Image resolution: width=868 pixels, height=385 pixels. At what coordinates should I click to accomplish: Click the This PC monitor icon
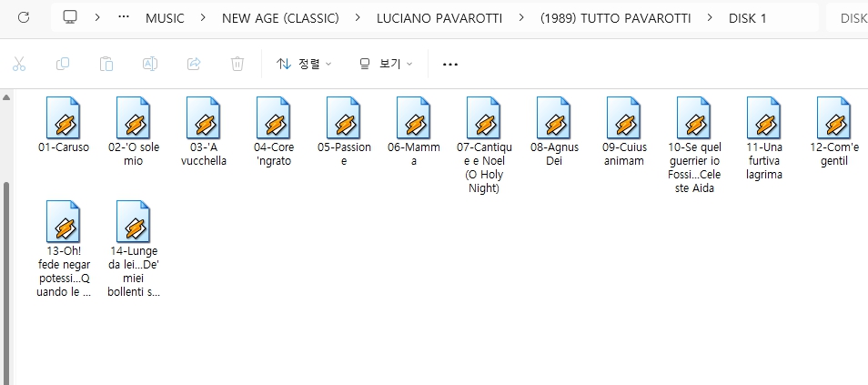[x=71, y=17]
